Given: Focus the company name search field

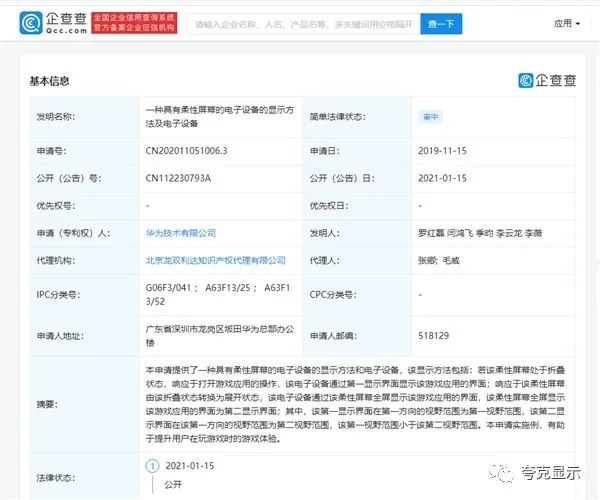Looking at the screenshot, I should 304,24.
